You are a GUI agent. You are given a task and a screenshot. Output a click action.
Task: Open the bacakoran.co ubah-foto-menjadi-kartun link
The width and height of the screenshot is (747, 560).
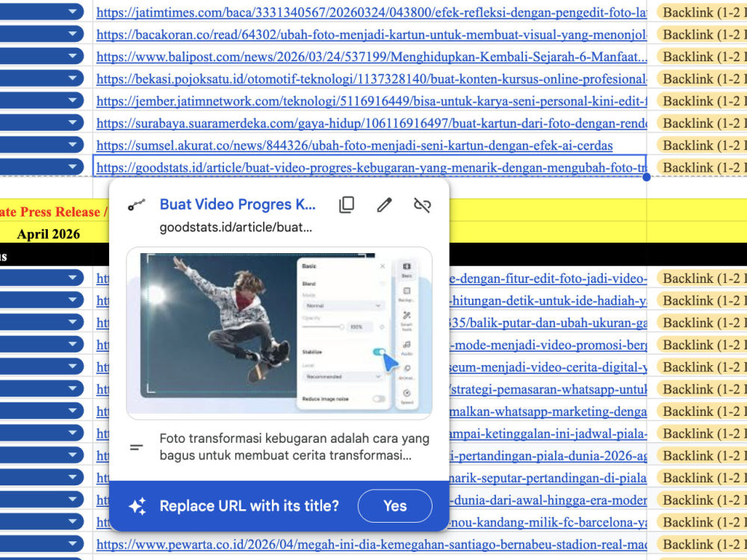click(371, 35)
